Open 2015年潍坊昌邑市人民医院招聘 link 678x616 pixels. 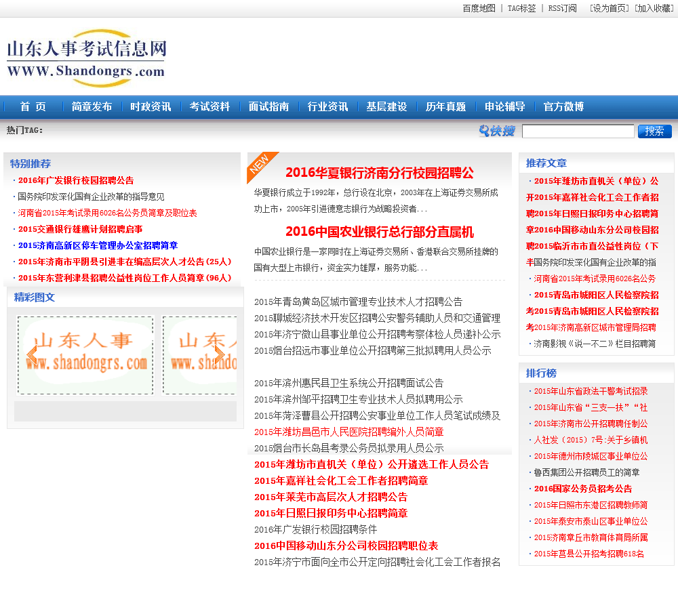[x=348, y=432]
